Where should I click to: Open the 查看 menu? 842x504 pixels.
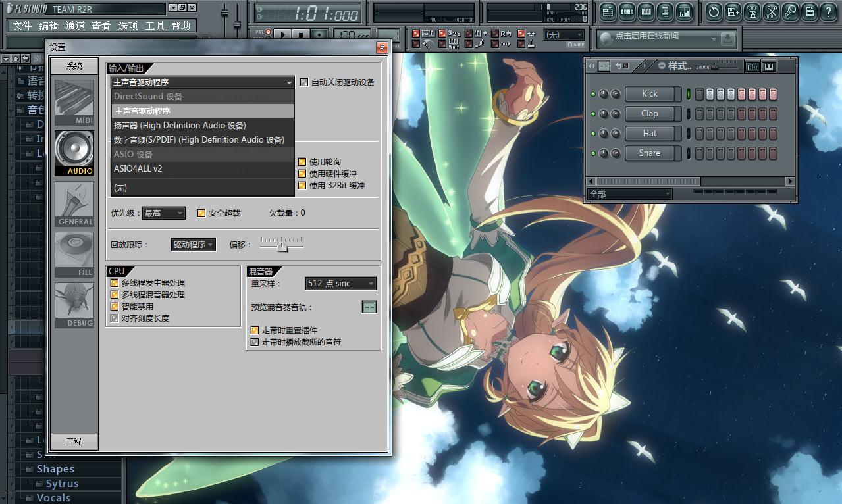click(x=101, y=26)
